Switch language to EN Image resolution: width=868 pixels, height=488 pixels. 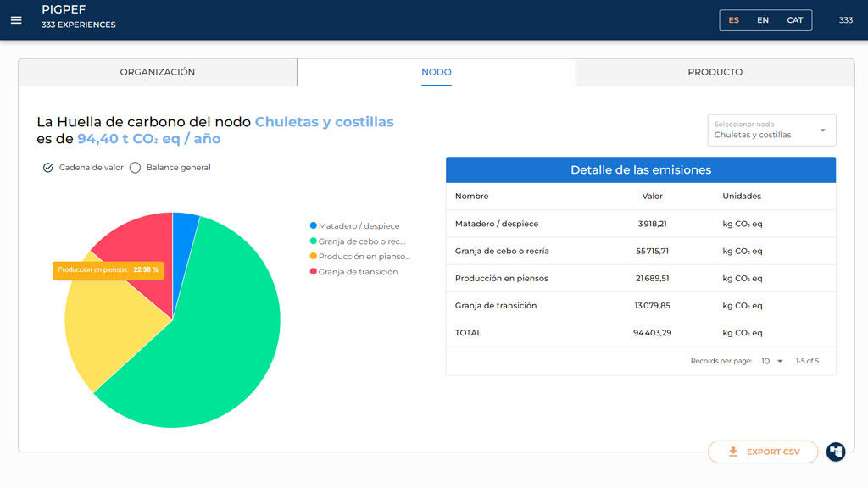763,20
